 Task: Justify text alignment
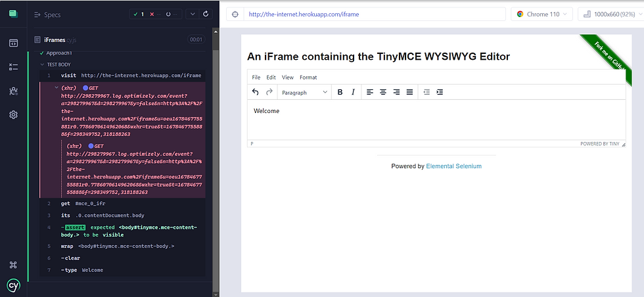[x=409, y=92]
